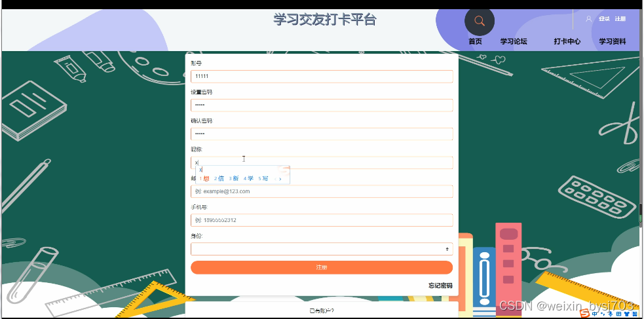The width and height of the screenshot is (644, 319).
Task: Click the 学习交友打卡平台 site title
Action: coord(325,19)
